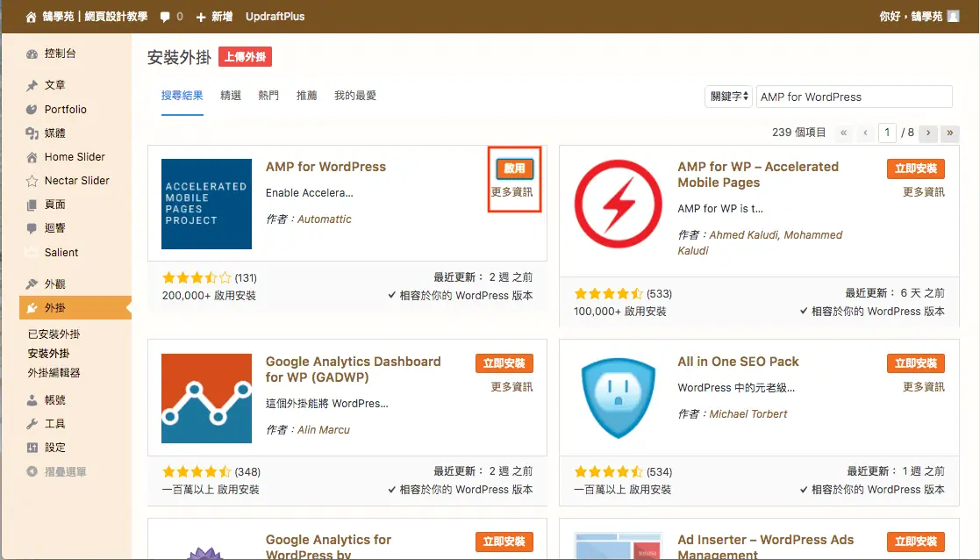This screenshot has width=980, height=560.
Task: Click the plus icon for adding new content
Action: pyautogui.click(x=201, y=17)
